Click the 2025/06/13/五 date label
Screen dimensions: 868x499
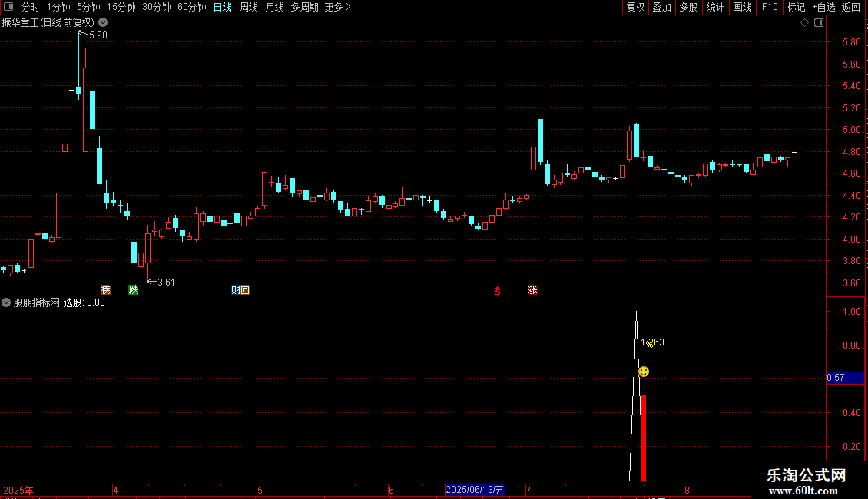coord(475,490)
